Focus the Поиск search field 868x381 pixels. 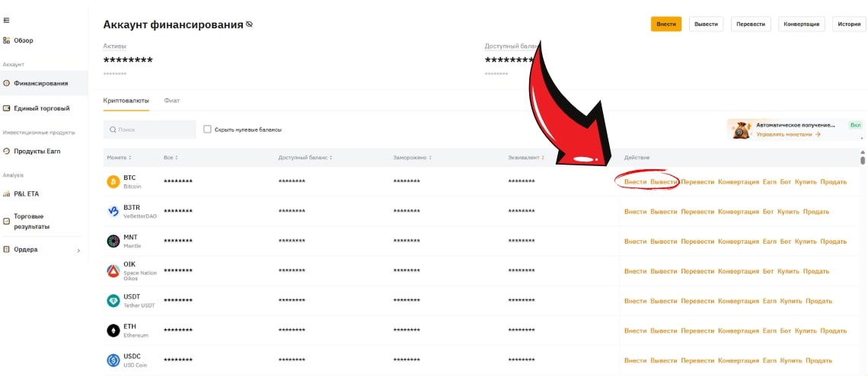pyautogui.click(x=149, y=130)
